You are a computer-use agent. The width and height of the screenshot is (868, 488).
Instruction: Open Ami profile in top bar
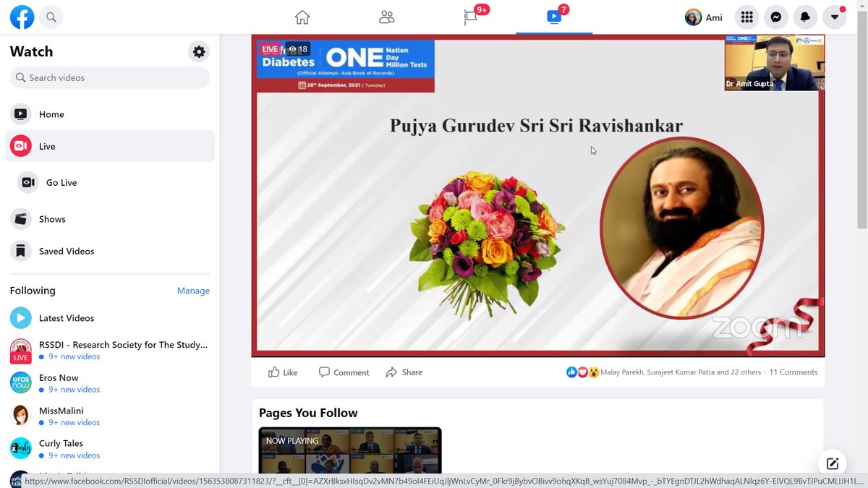pyautogui.click(x=704, y=17)
